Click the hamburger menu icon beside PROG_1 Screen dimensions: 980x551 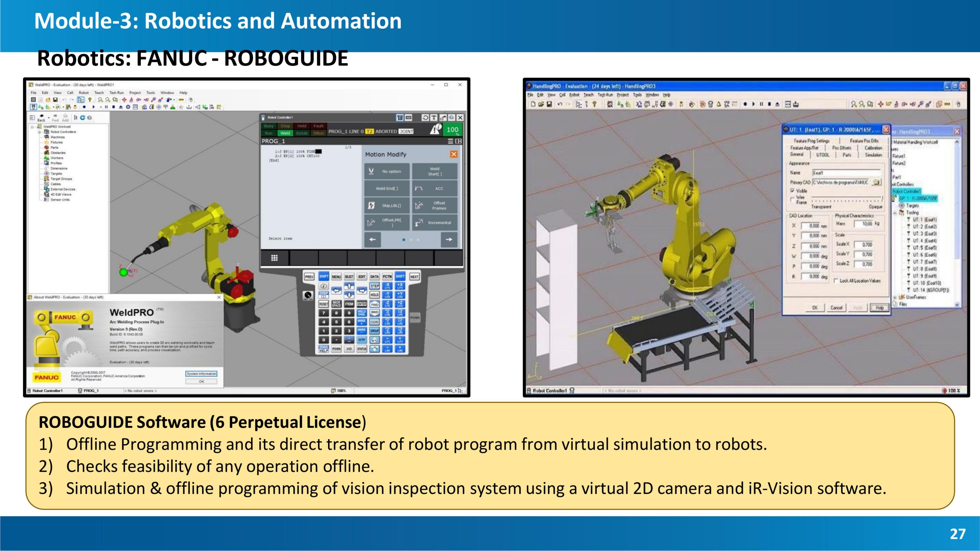451,141
